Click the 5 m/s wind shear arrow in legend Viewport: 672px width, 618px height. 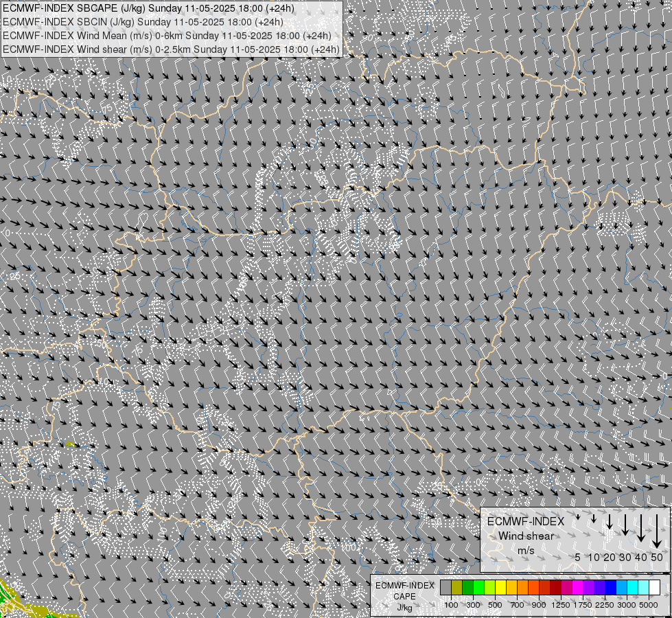pyautogui.click(x=578, y=517)
